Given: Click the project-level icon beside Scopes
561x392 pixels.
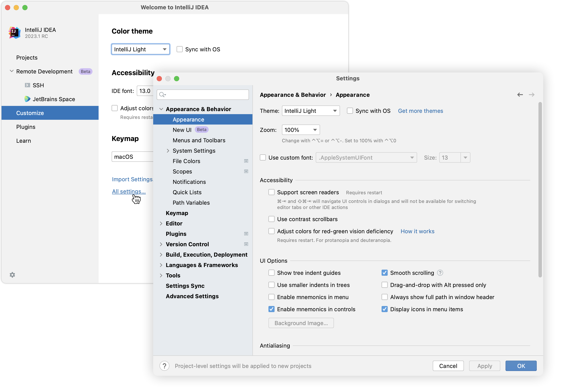Looking at the screenshot, I should click(x=246, y=172).
